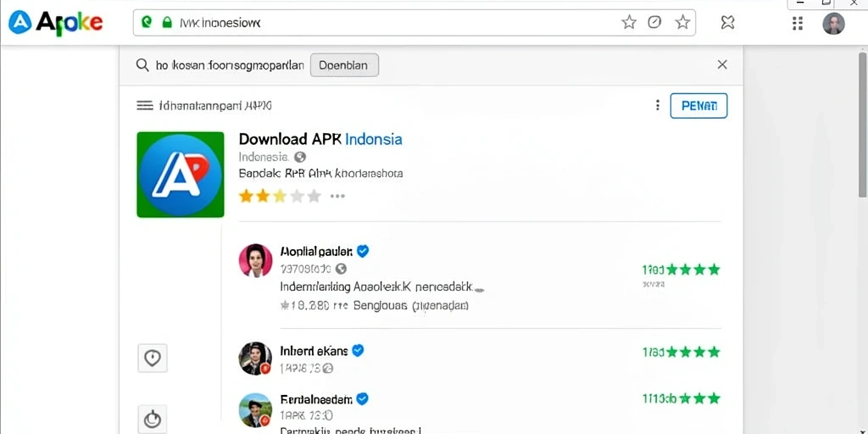Close the search bar with X
This screenshot has height=434, width=868.
point(722,64)
